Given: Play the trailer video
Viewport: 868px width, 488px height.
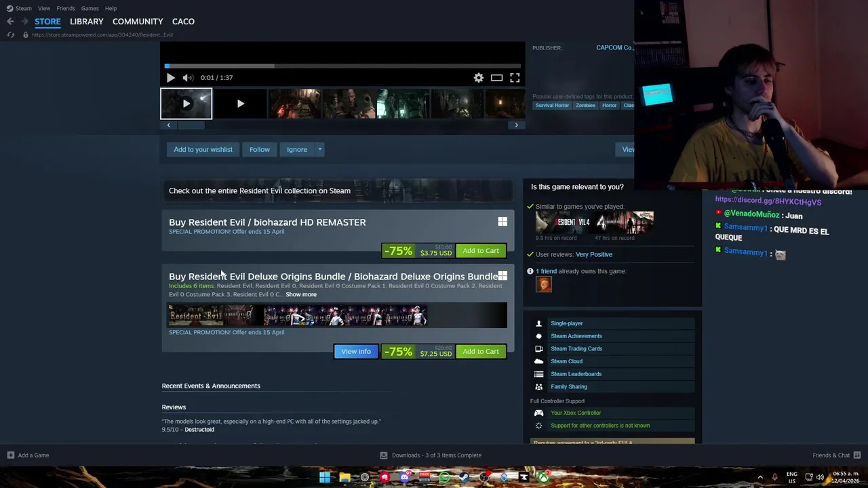Looking at the screenshot, I should click(x=170, y=78).
